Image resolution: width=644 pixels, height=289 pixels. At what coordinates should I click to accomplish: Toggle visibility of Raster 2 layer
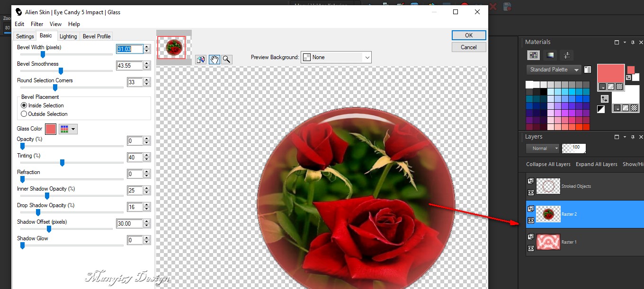tap(531, 220)
